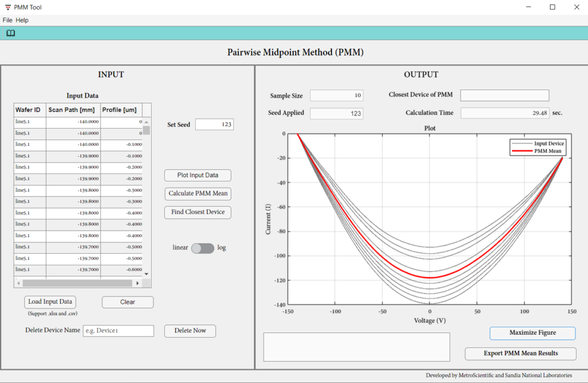Click the PMM Tool app icon in title bar
The width and height of the screenshot is (588, 383).
(x=7, y=7)
